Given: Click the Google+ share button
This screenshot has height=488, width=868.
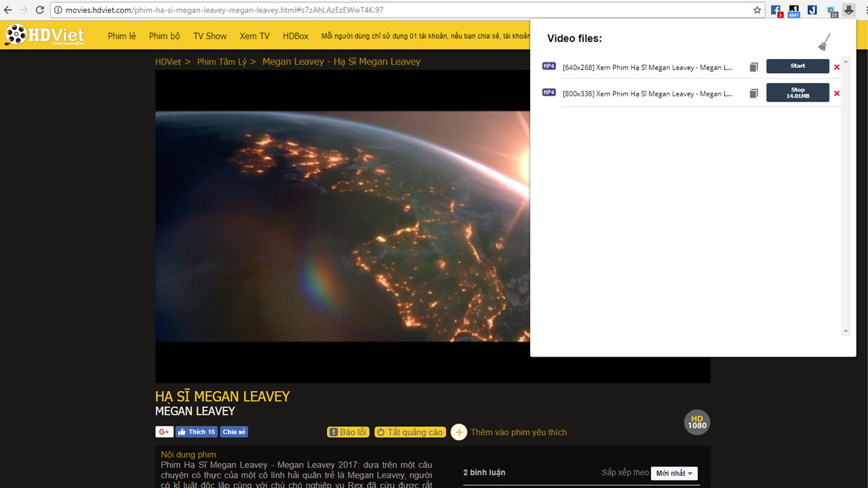Looking at the screenshot, I should tap(164, 432).
